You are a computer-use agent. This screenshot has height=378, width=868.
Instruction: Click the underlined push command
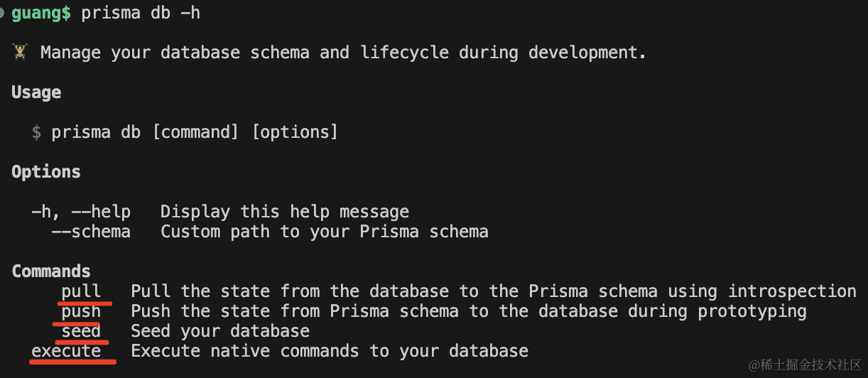coord(81,311)
